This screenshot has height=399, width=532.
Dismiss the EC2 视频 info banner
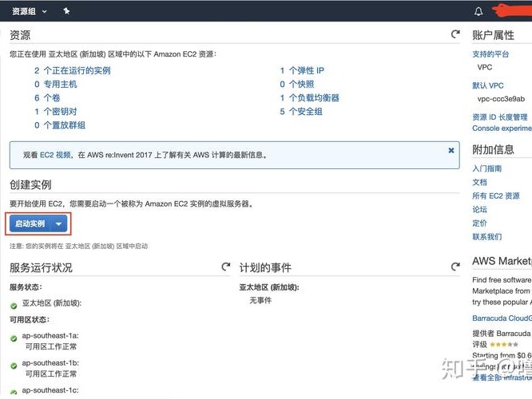(x=451, y=151)
